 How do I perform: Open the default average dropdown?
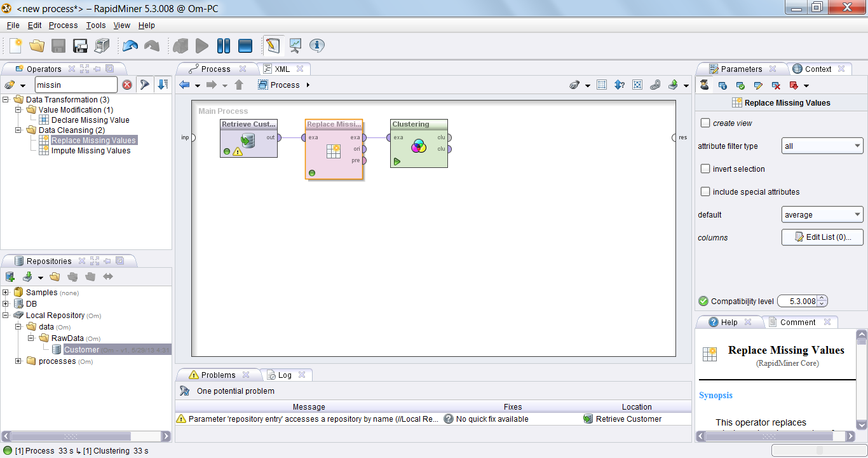tap(822, 214)
